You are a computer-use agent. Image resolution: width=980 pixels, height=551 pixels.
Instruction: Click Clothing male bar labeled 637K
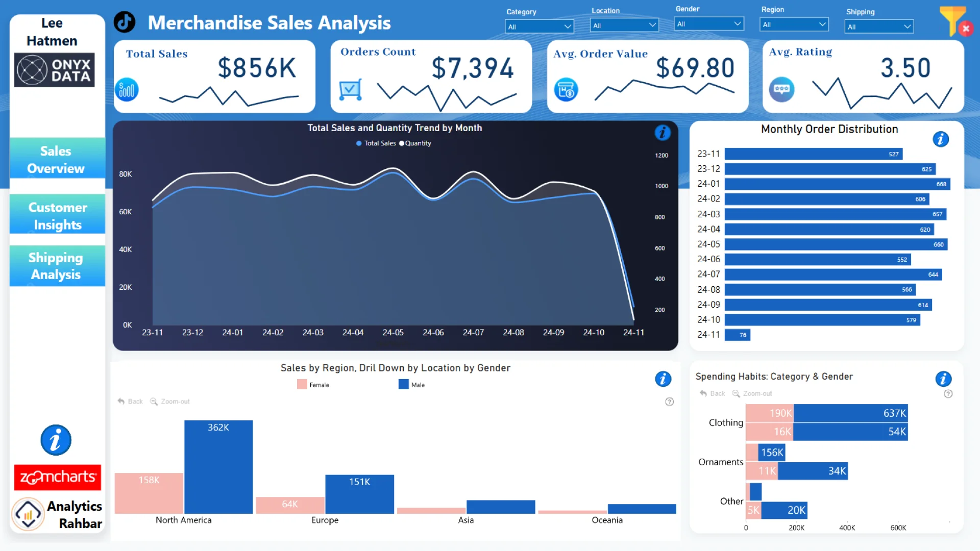[851, 413]
